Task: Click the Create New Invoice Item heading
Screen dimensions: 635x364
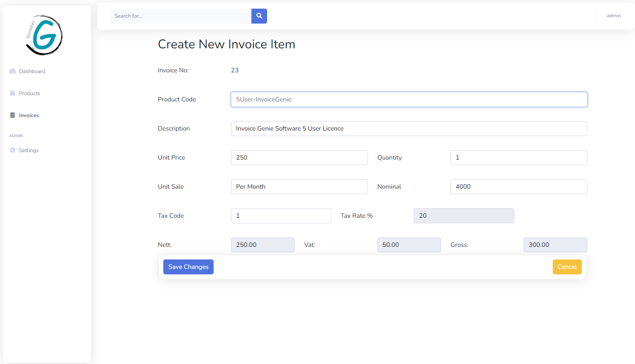Action: coord(227,44)
